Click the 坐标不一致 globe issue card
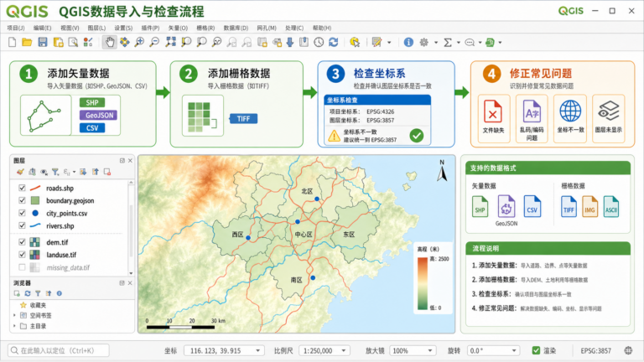The height and width of the screenshot is (362, 644). pos(570,119)
